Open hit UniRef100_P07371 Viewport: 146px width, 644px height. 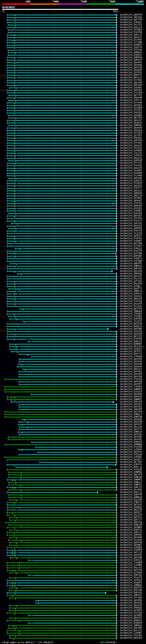[x=131, y=25]
